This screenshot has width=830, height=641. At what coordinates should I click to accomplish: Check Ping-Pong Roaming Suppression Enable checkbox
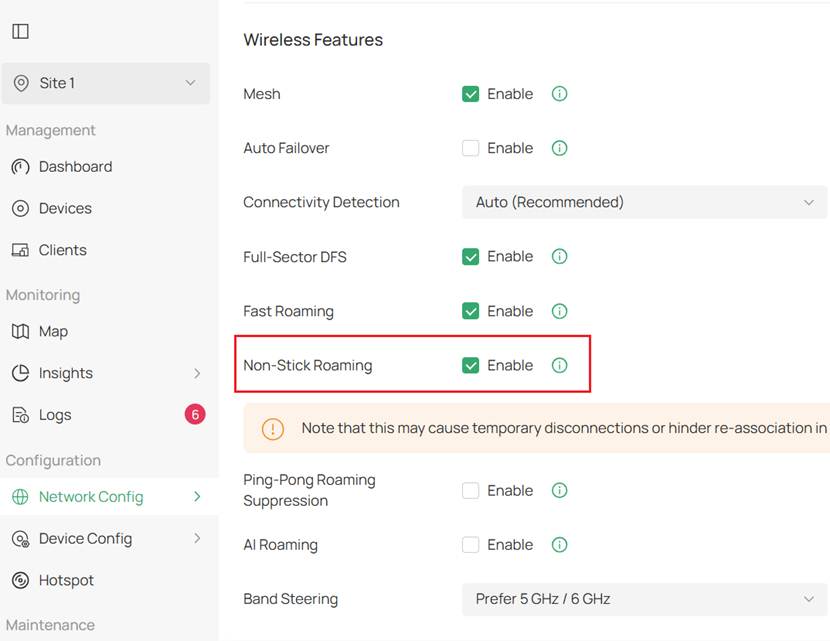point(471,490)
